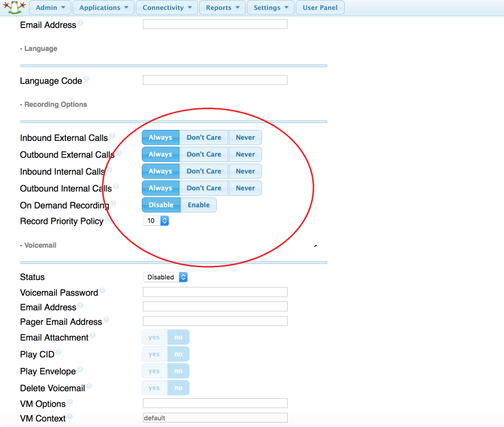Set Inbound Internal Calls to Don't Care

pyautogui.click(x=203, y=171)
